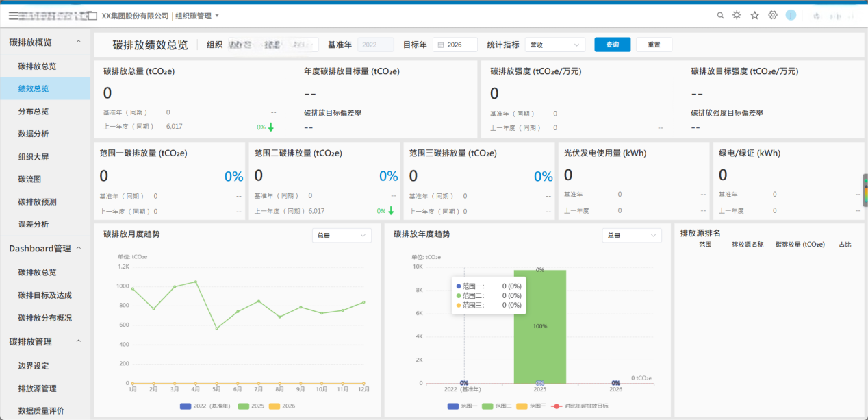Click the calendar icon in 目标年 field
Image resolution: width=868 pixels, height=420 pixels.
click(x=440, y=45)
